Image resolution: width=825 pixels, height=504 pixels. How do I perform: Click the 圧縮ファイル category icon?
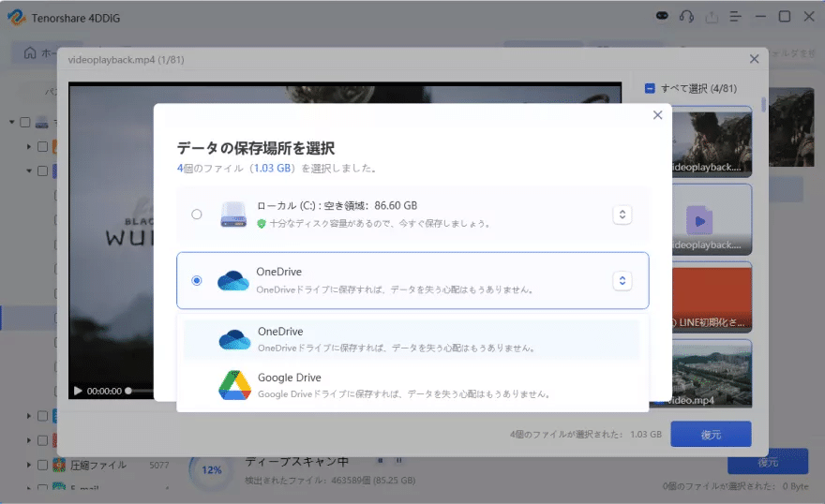[59, 465]
